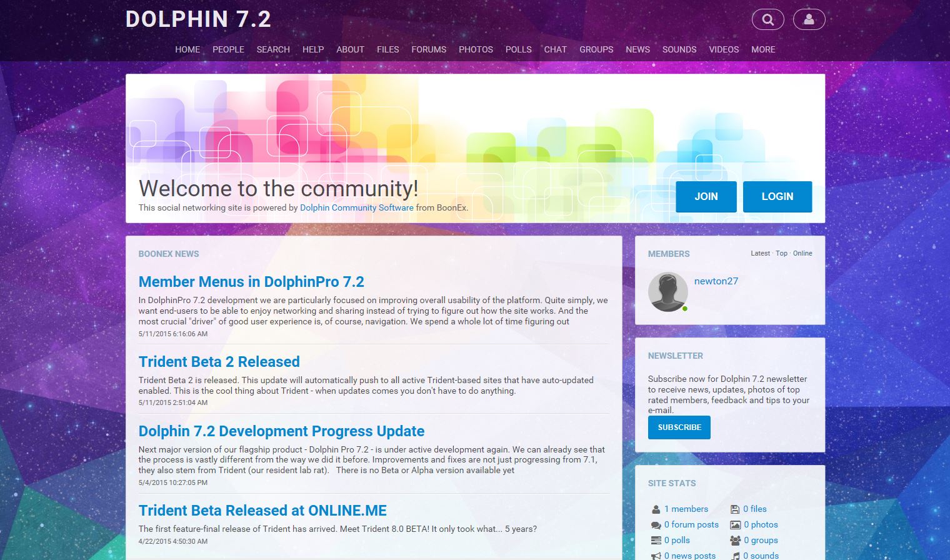
Task: Click the groups people icon in Site Stats
Action: pyautogui.click(x=735, y=541)
